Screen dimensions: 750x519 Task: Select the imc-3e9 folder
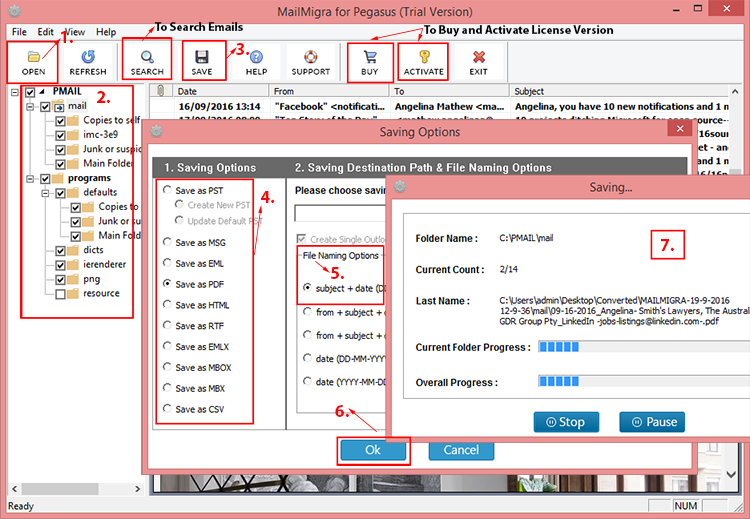100,134
